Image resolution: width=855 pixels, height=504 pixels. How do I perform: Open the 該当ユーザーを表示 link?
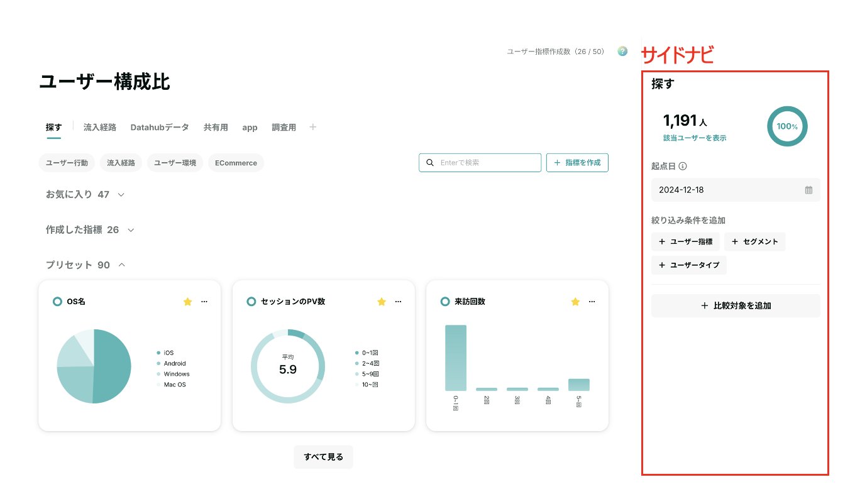click(695, 138)
